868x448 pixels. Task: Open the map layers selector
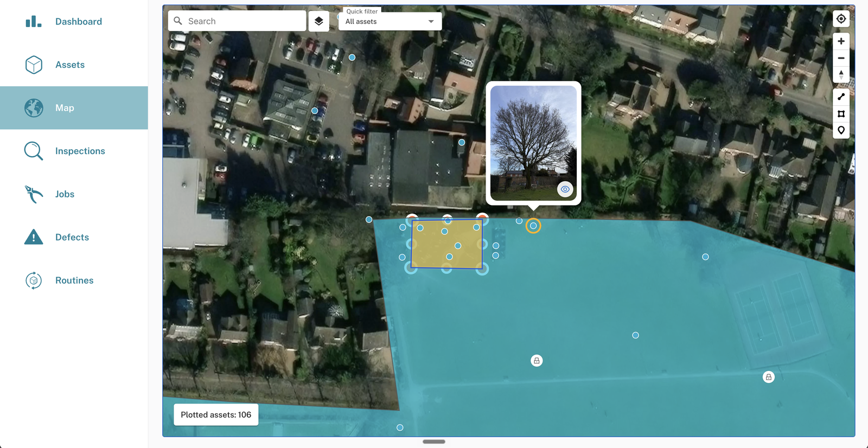pyautogui.click(x=319, y=21)
